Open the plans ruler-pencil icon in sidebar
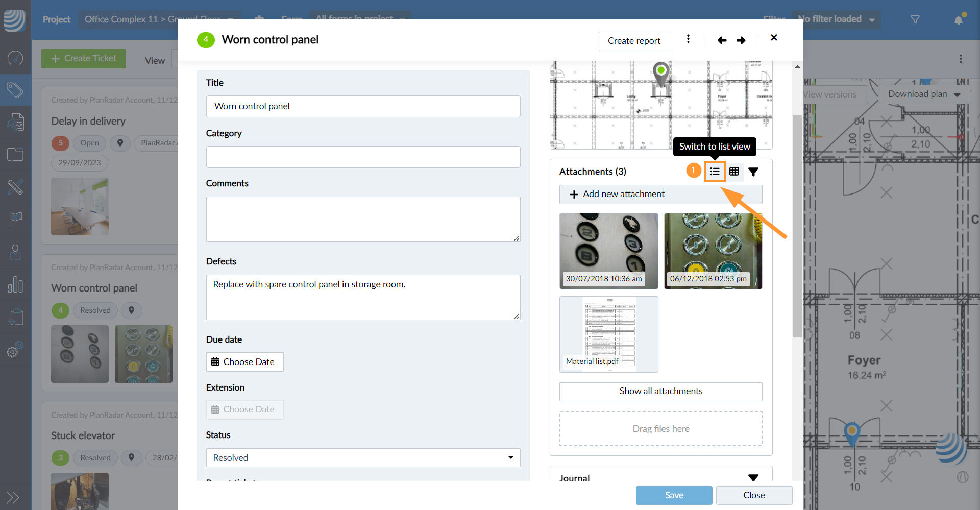Screen dimensions: 980x510 click(x=15, y=187)
